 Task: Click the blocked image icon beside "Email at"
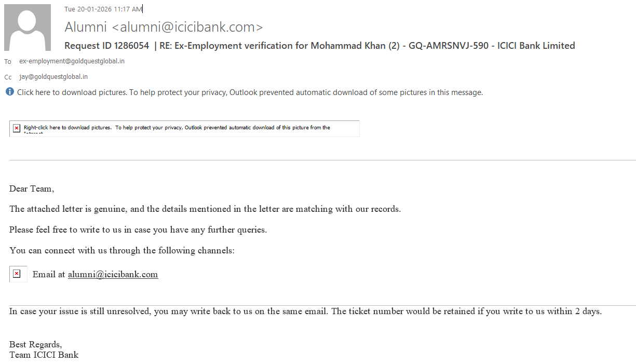(x=17, y=274)
